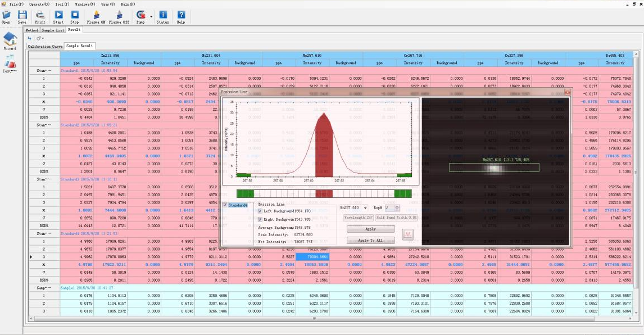644x335 pixels.
Task: Click the Open toolbar icon
Action: (x=6, y=15)
